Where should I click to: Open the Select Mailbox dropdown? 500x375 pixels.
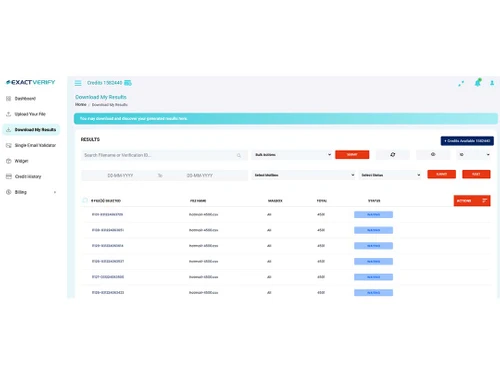[304, 175]
